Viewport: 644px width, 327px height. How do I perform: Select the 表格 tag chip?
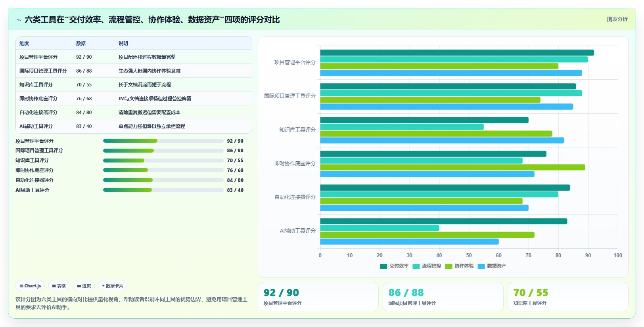tap(59, 286)
